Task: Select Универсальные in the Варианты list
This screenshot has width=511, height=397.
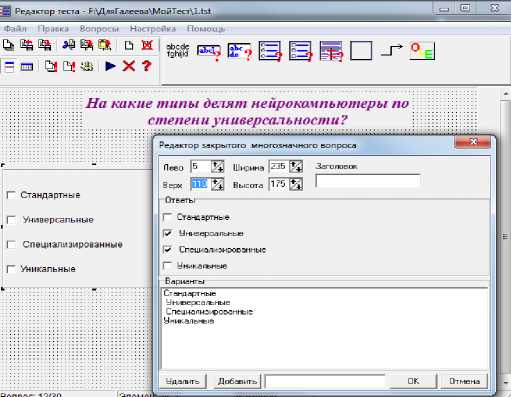Action: (198, 303)
